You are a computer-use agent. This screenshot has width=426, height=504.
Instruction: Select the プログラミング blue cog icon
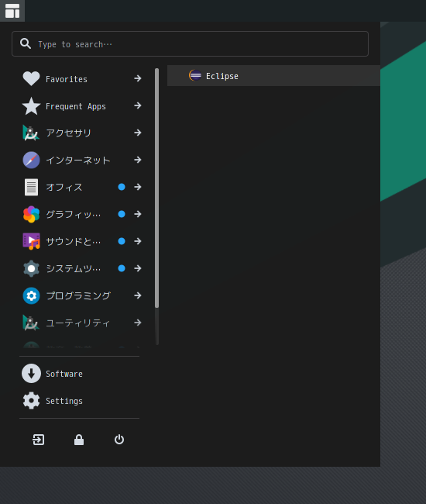(x=31, y=295)
